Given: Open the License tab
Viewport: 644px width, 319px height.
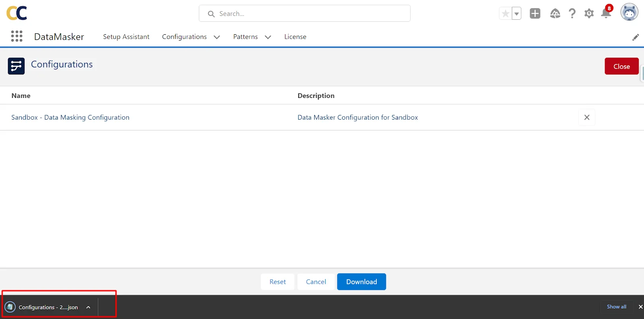Looking at the screenshot, I should [x=295, y=37].
